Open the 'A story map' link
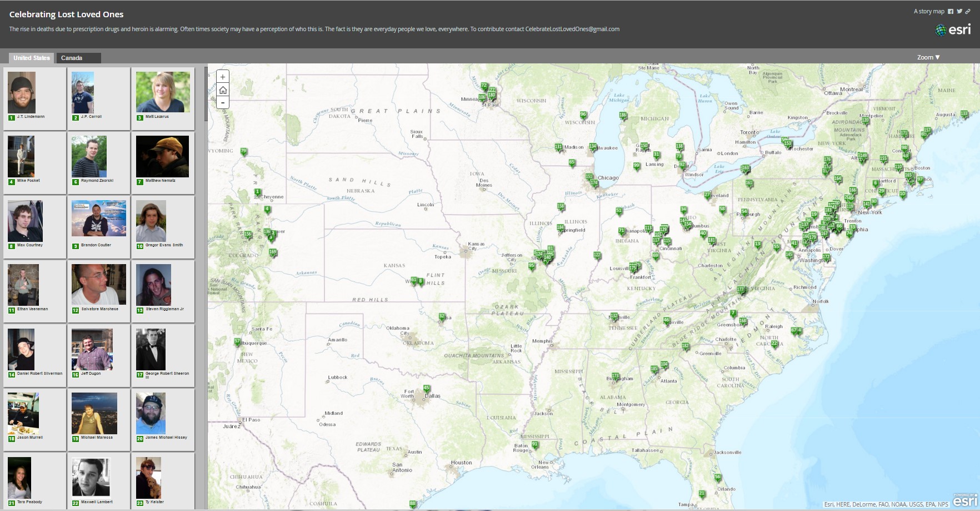 pos(928,11)
